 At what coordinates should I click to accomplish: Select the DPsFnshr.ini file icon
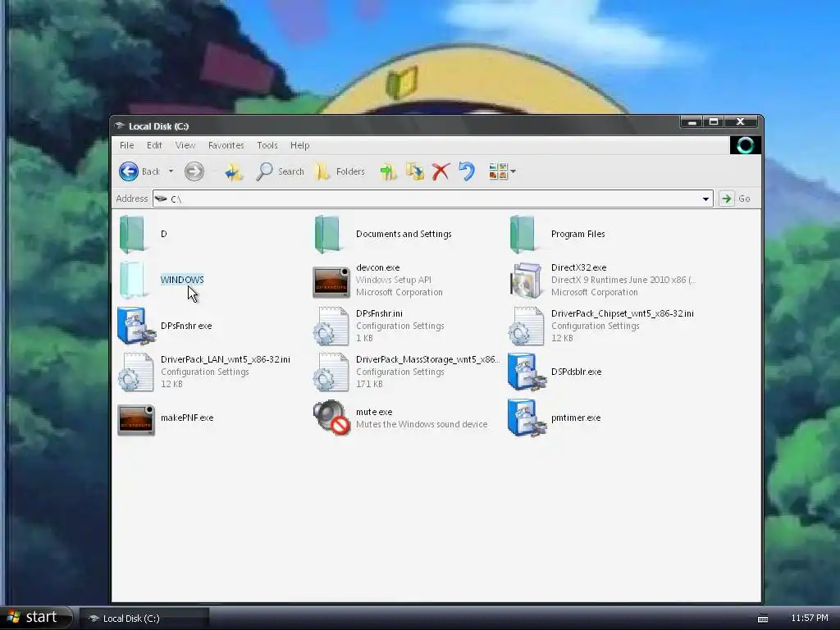(x=331, y=326)
